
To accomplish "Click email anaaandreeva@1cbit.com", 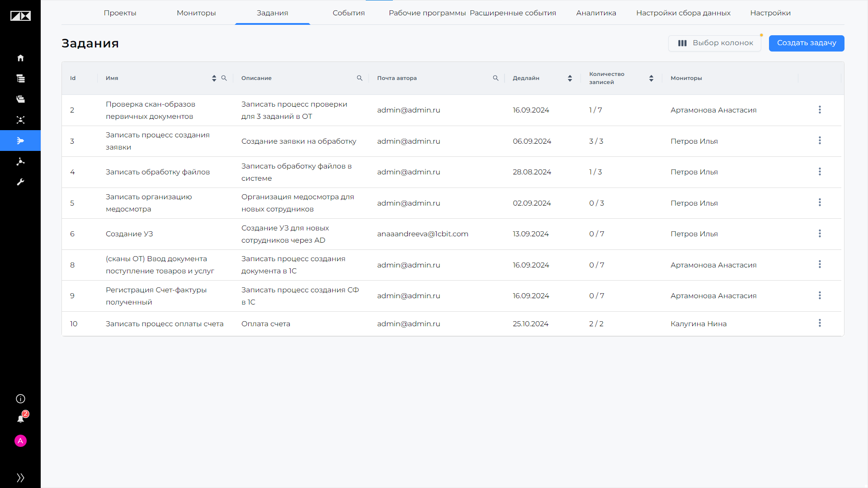I will [423, 234].
